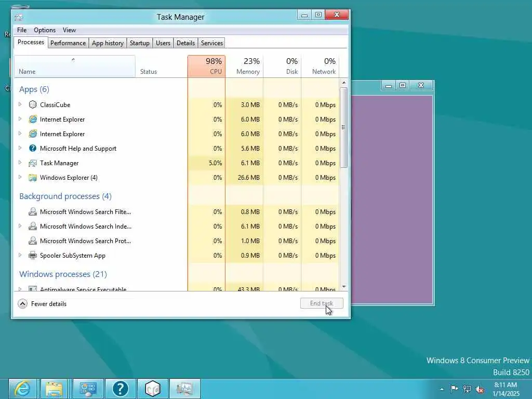Click the Task Manager process row icon
Viewport: 532px width, 399px height.
click(x=33, y=163)
